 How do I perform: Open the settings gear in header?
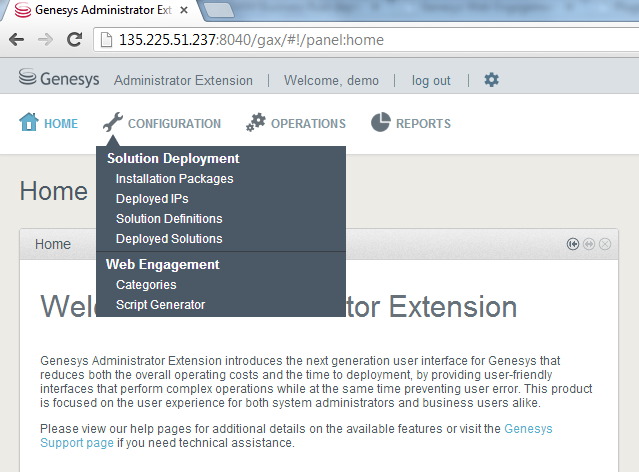point(491,80)
